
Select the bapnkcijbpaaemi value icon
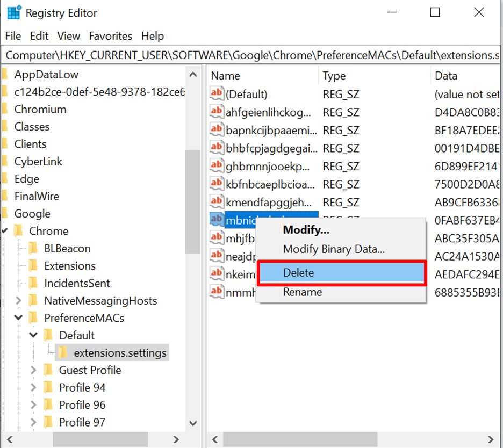click(216, 129)
